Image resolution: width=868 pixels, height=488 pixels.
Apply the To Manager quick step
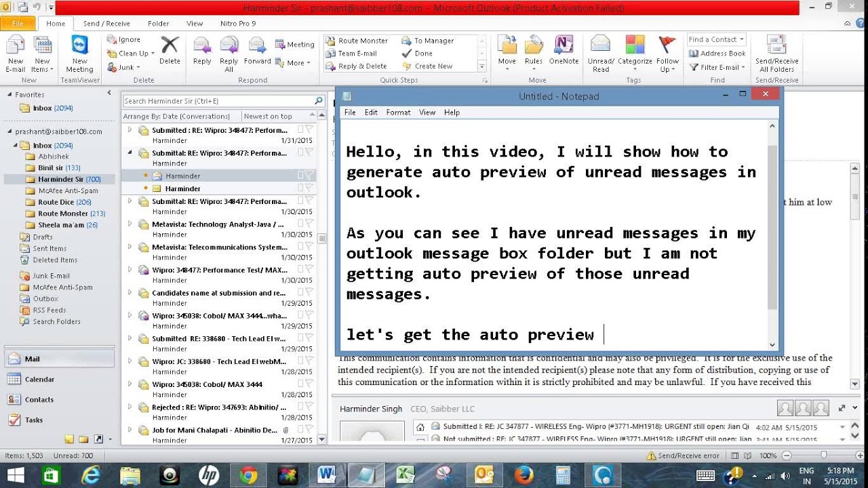[x=428, y=41]
